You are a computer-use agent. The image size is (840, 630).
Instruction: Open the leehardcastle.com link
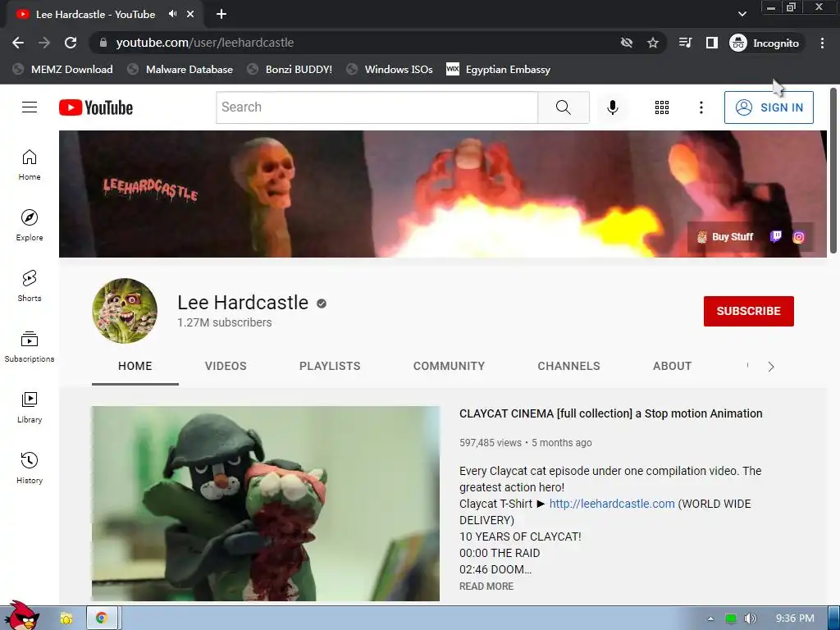coord(612,504)
